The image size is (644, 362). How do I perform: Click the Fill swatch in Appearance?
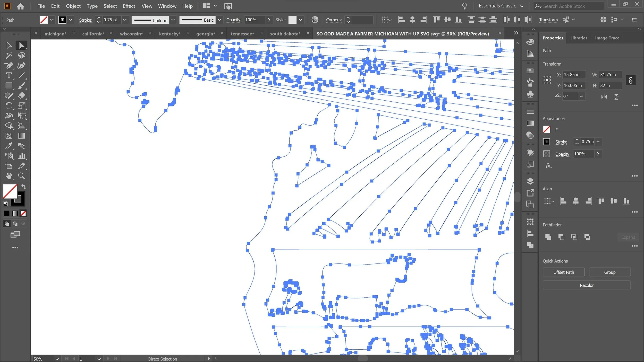click(x=546, y=130)
